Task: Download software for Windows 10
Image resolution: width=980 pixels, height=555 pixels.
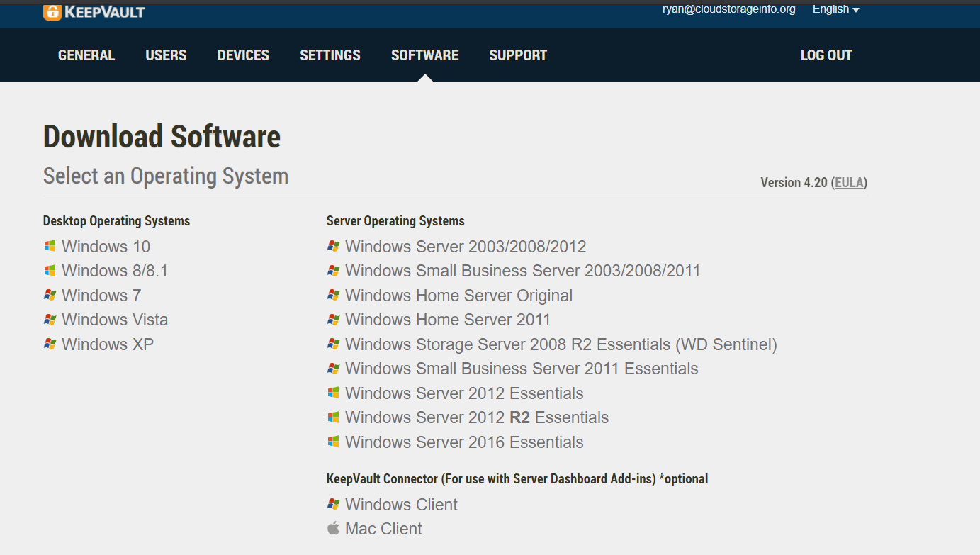Action: coord(106,247)
